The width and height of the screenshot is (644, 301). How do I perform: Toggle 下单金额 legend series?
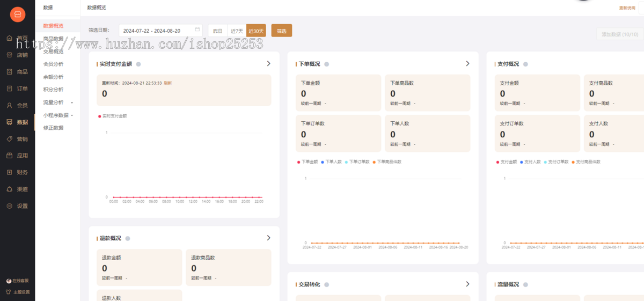pyautogui.click(x=308, y=161)
